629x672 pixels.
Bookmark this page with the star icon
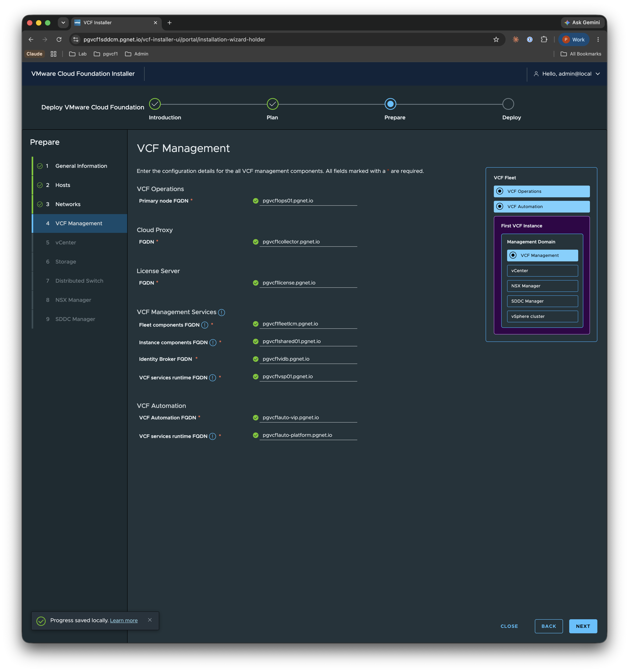click(x=496, y=39)
